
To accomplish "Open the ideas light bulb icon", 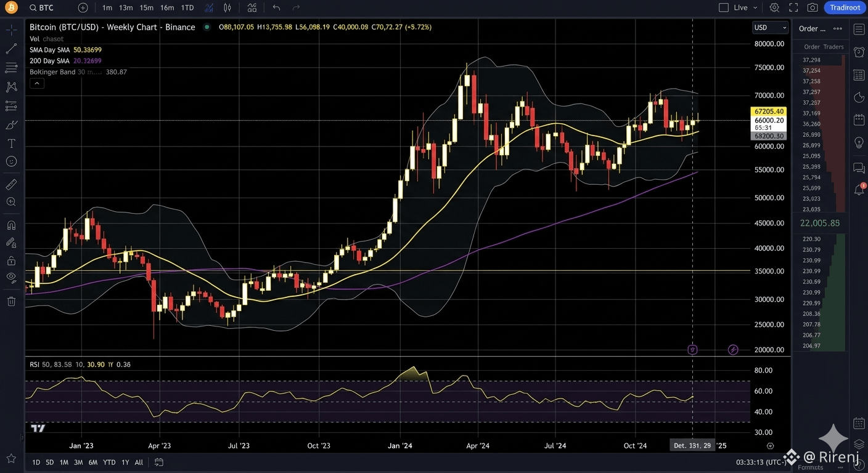I will pos(859,142).
